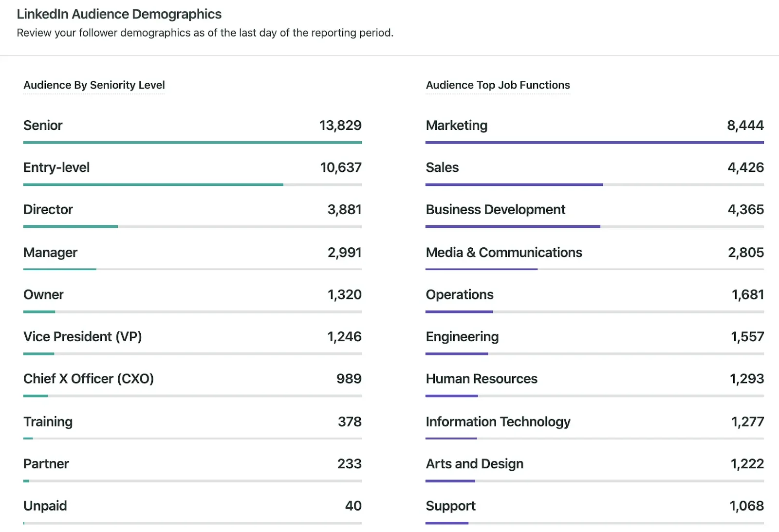Open the Audience By Seniority Level tooltip
779x532 pixels.
(x=94, y=85)
